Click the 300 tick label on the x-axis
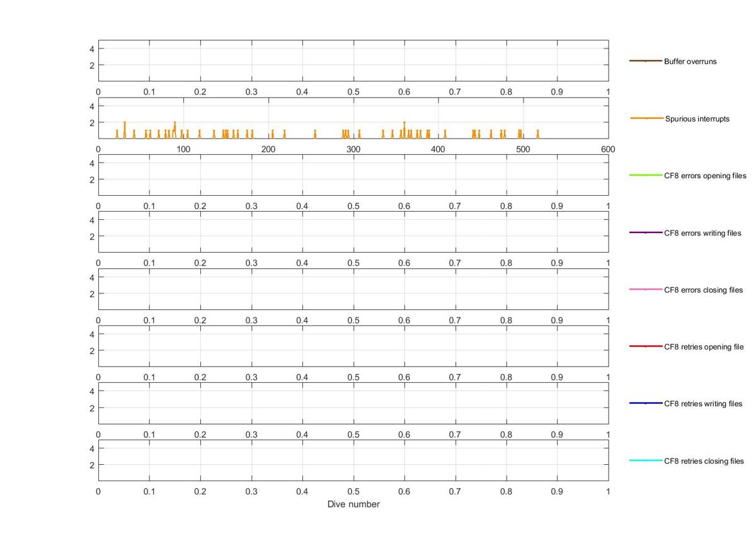Image resolution: width=756 pixels, height=541 pixels. [353, 149]
